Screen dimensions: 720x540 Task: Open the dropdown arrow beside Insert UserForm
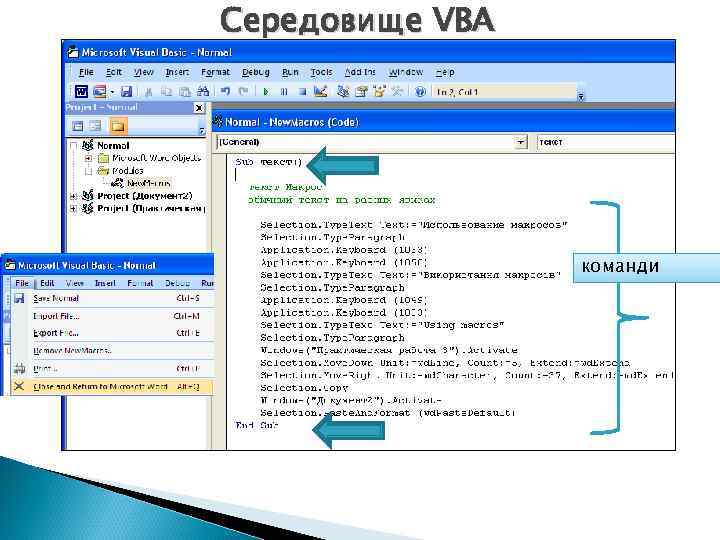click(x=112, y=92)
